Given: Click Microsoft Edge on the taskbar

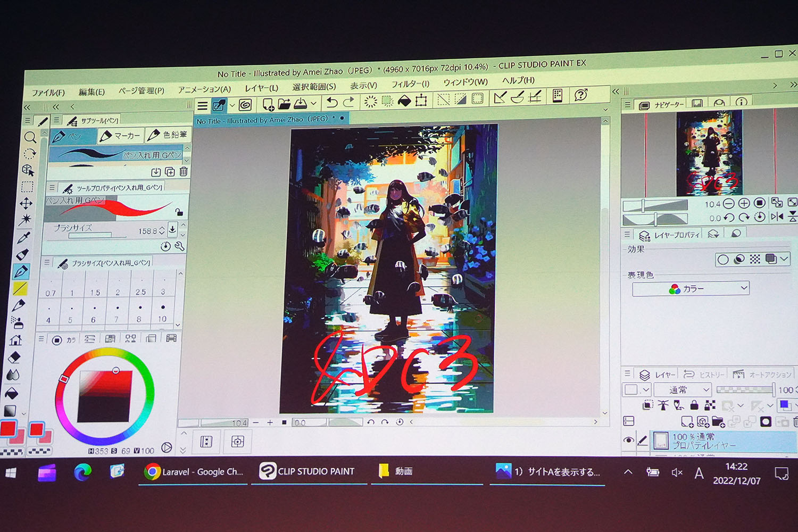Looking at the screenshot, I should pyautogui.click(x=82, y=472).
